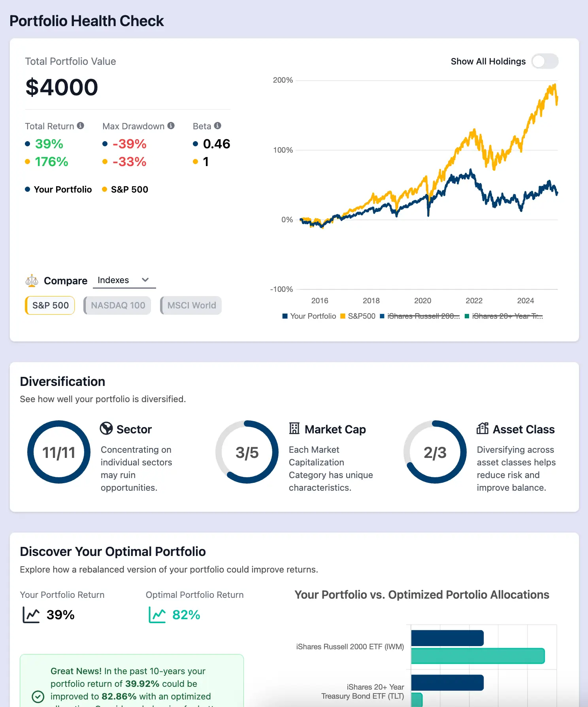Click the Compare balance scales icon
The image size is (588, 707).
pos(32,280)
